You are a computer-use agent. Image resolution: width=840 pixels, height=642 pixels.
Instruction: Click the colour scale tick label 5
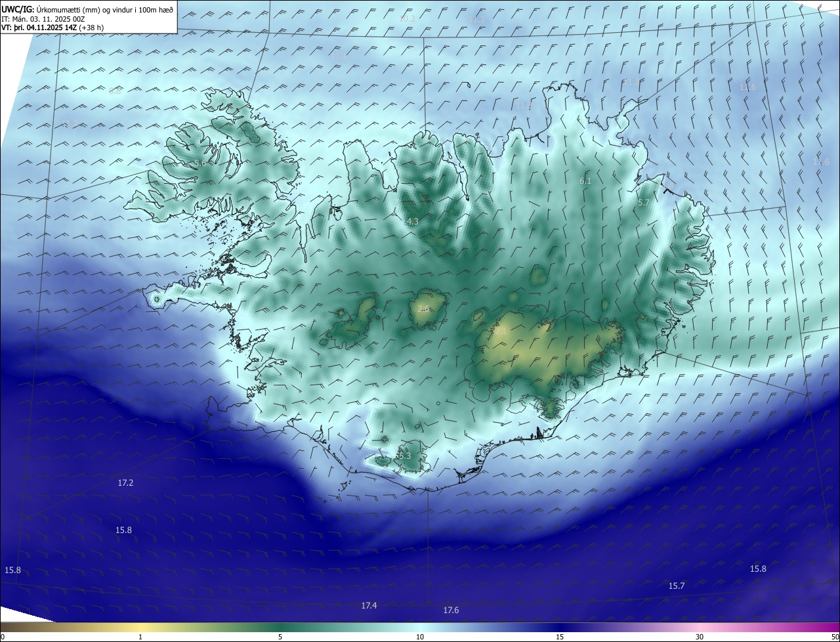280,637
